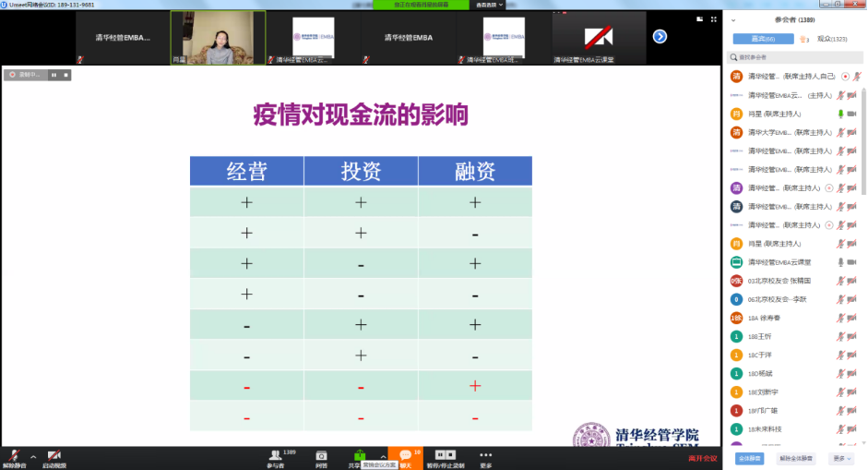The image size is (868, 470).
Task: Open the orange 聊天 chat button
Action: click(x=405, y=458)
